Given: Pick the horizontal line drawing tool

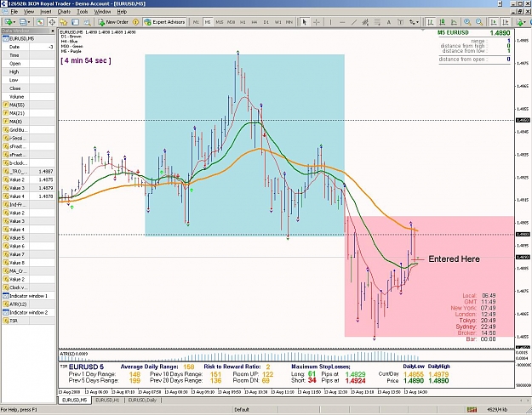Looking at the screenshot, I should pyautogui.click(x=342, y=22).
